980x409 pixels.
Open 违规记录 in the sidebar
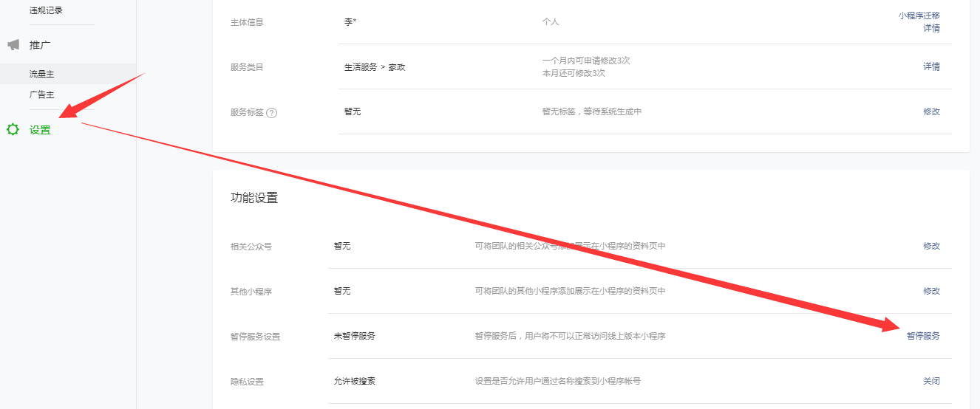point(46,10)
